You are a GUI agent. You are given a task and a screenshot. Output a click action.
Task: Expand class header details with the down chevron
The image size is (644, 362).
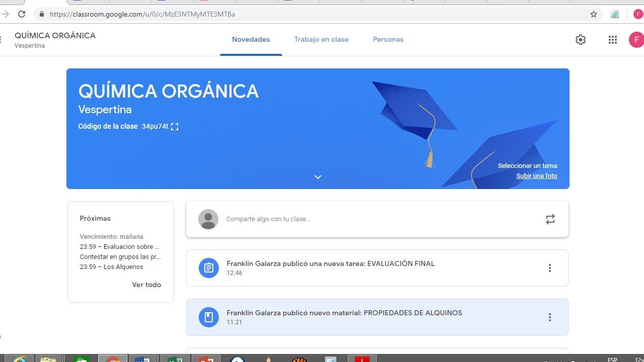tap(318, 177)
